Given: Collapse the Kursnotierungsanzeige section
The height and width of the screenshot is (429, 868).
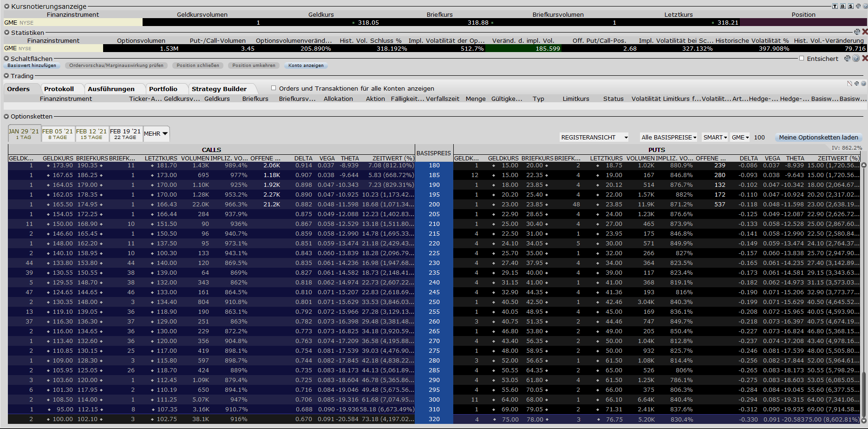Looking at the screenshot, I should tap(7, 7).
